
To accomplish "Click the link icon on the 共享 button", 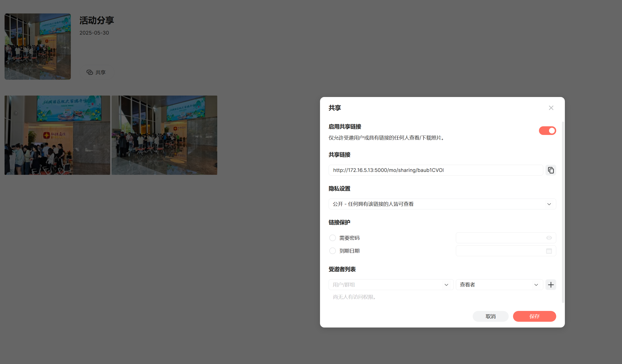I will (x=90, y=72).
